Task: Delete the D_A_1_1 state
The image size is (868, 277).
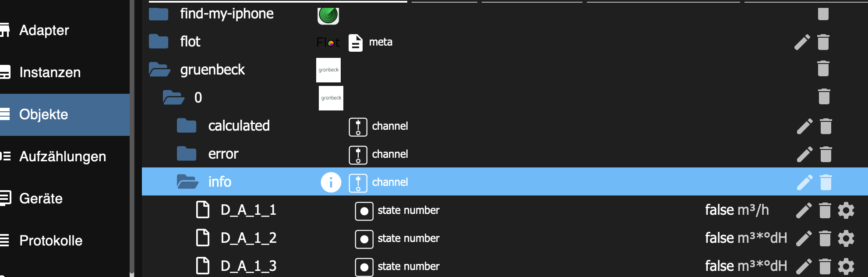Action: 825,210
